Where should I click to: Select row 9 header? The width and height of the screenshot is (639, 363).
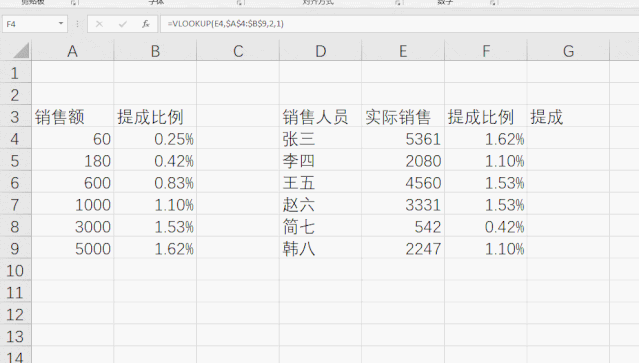pyautogui.click(x=15, y=248)
